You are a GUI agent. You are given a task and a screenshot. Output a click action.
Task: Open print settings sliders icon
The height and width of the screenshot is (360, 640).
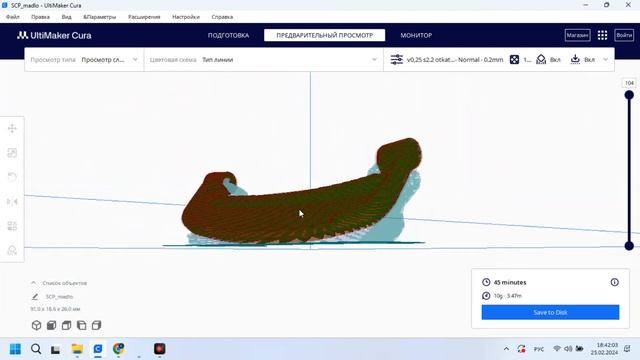point(396,60)
